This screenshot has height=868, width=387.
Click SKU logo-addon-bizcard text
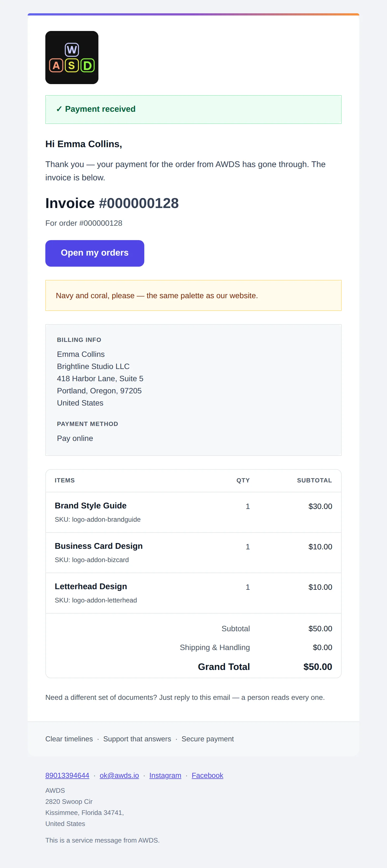tap(91, 560)
